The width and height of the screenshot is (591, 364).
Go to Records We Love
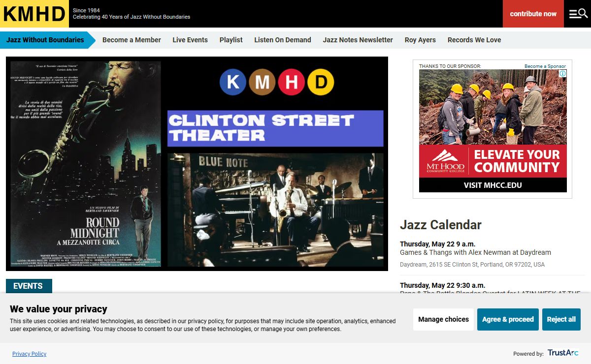pyautogui.click(x=474, y=40)
